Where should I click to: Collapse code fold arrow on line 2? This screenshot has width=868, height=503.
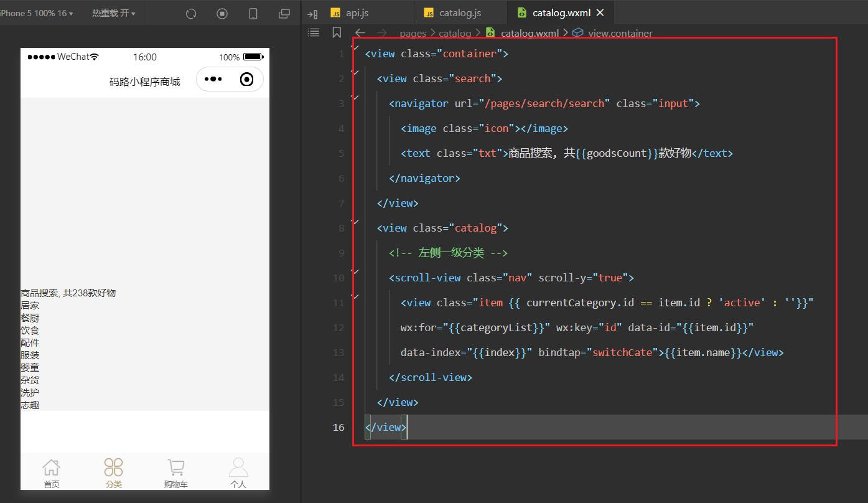click(x=355, y=72)
